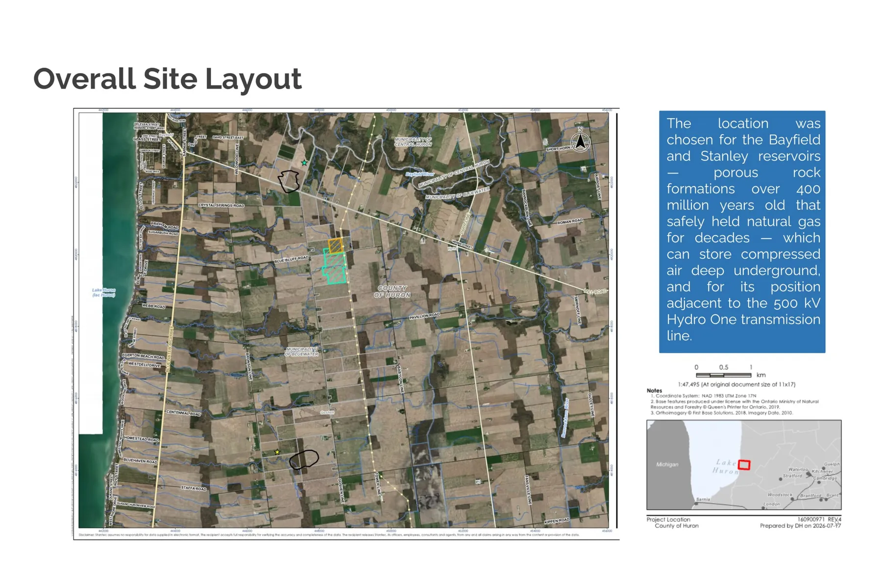This screenshot has height=588, width=882.
Task: Click "Woodstock" on the inset map
Action: [780, 495]
